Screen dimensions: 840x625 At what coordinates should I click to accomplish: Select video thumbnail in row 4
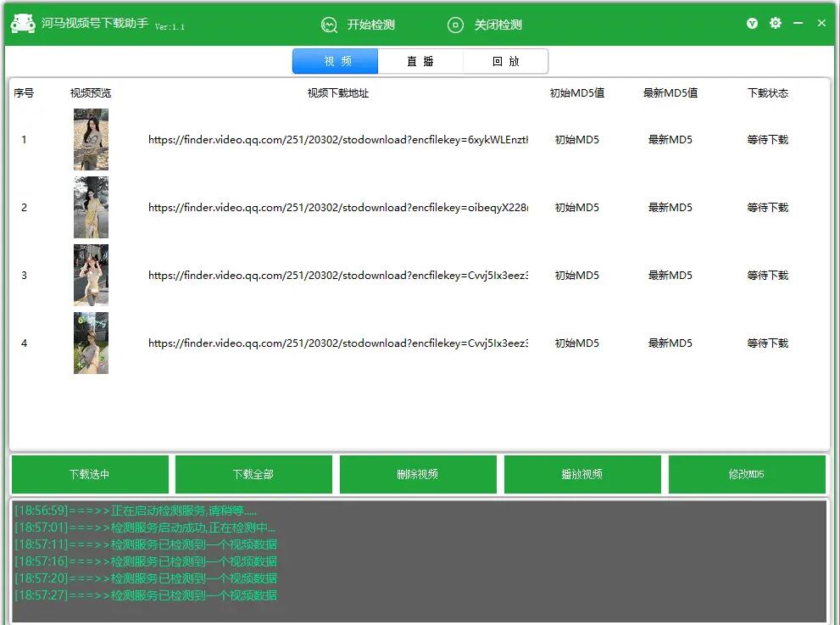91,343
